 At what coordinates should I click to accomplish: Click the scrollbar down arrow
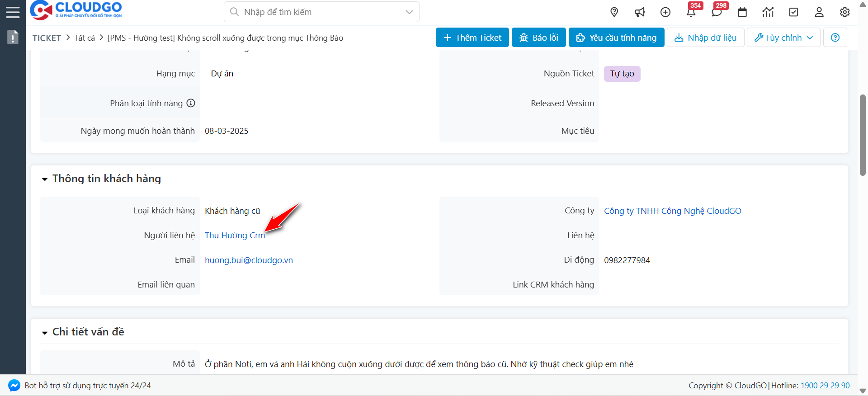863,391
